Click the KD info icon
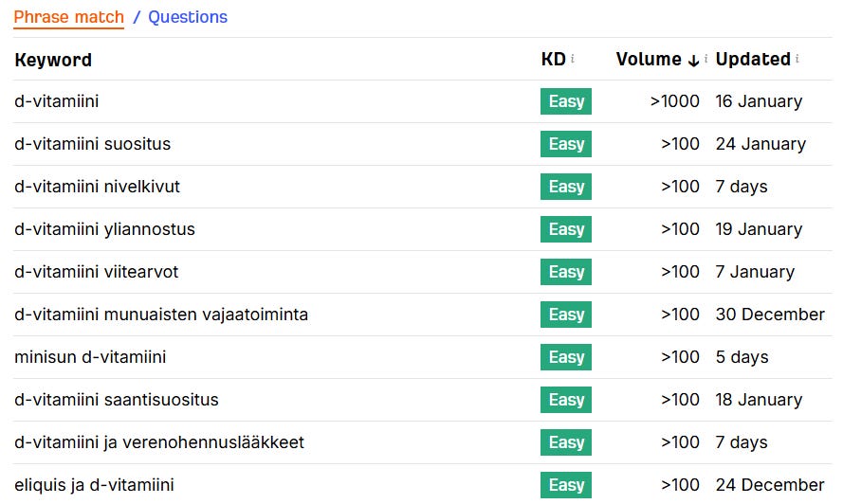This screenshot has height=504, width=843. click(573, 59)
